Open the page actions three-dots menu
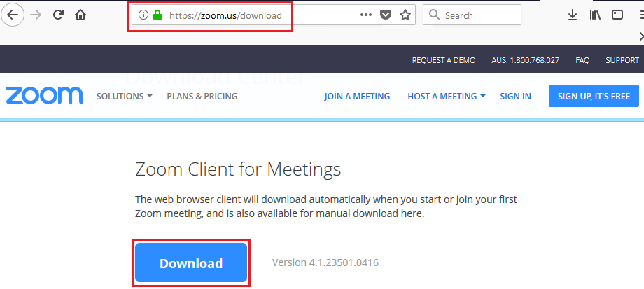The image size is (644, 289). [x=367, y=15]
